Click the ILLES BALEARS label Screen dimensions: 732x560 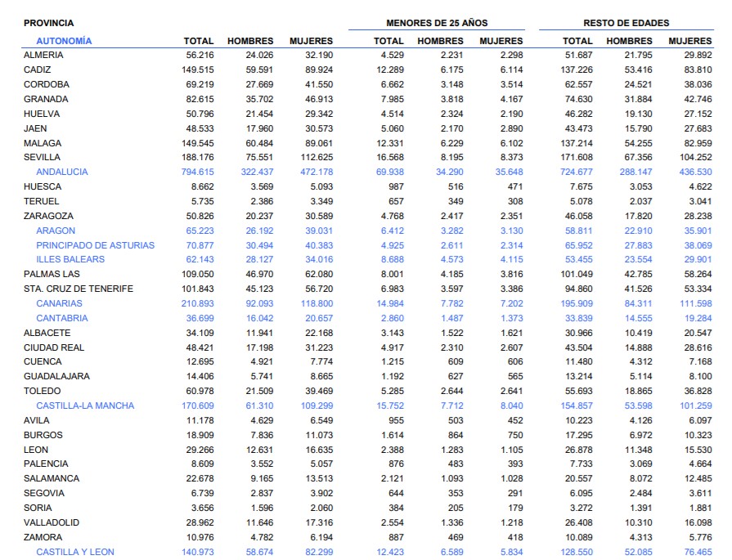pos(71,259)
